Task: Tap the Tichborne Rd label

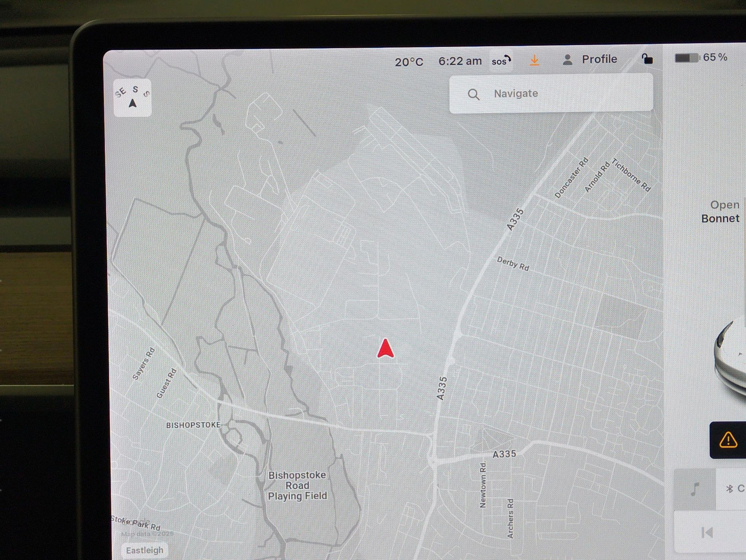Action: (x=631, y=175)
